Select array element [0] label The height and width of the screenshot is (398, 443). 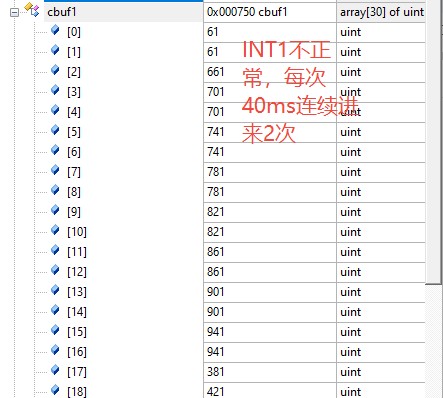point(74,32)
